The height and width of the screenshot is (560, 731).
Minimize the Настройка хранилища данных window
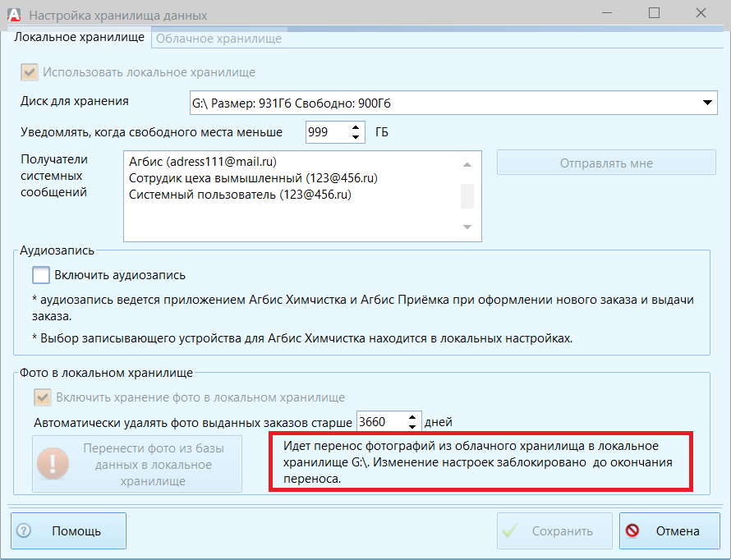click(606, 13)
